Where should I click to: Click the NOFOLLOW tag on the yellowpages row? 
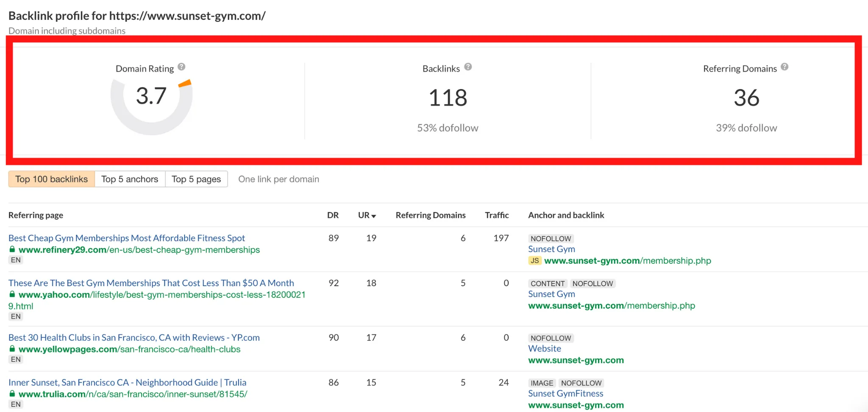click(x=551, y=338)
